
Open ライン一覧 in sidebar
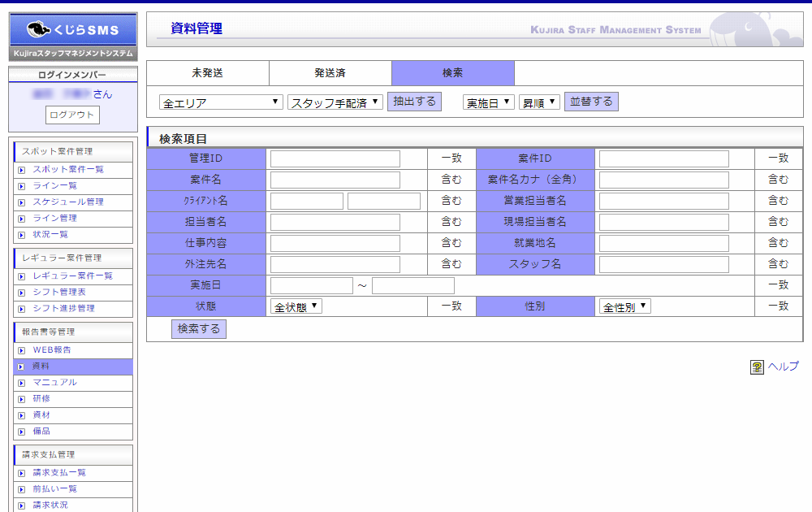(x=55, y=185)
